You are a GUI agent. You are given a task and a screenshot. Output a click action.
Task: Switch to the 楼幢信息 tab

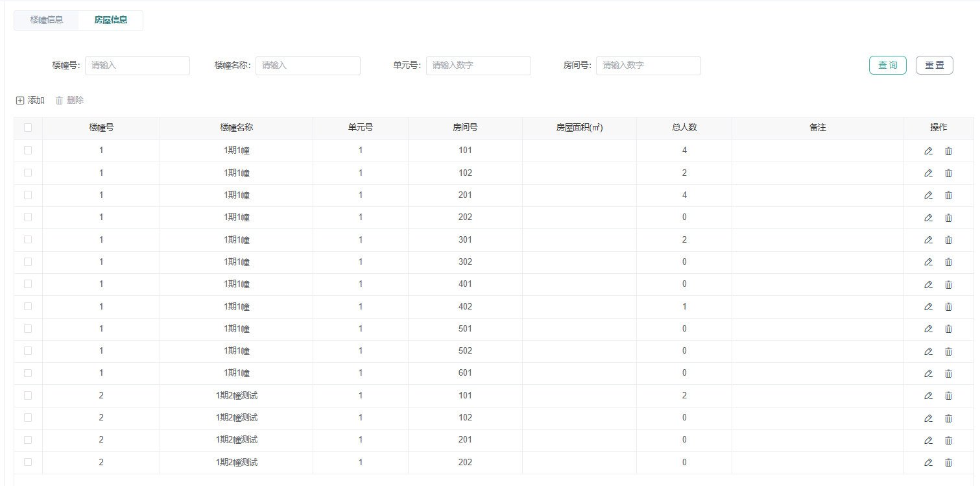point(47,20)
